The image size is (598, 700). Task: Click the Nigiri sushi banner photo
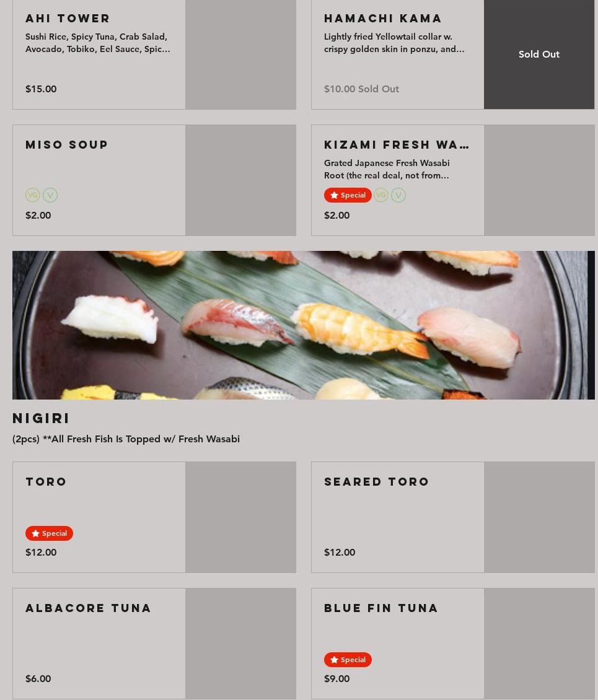point(303,325)
